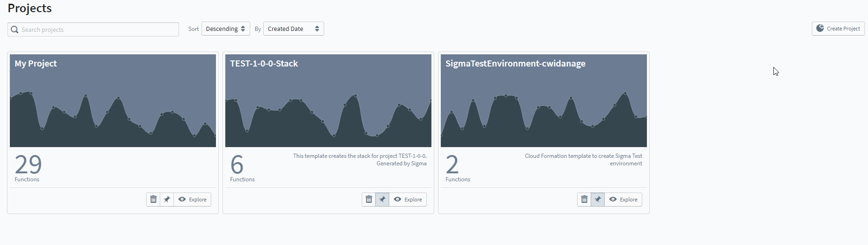
Task: Click 'This template creates the stack' description
Action: tap(360, 160)
